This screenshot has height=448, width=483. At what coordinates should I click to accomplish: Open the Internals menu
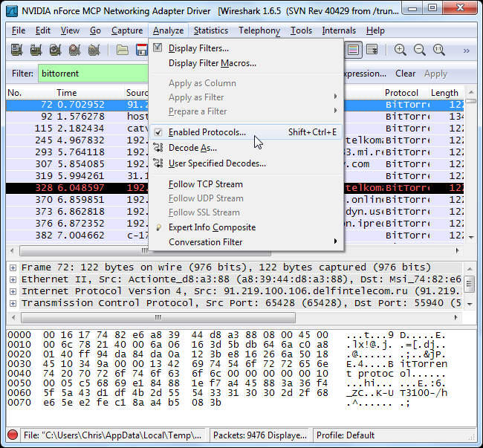click(339, 30)
